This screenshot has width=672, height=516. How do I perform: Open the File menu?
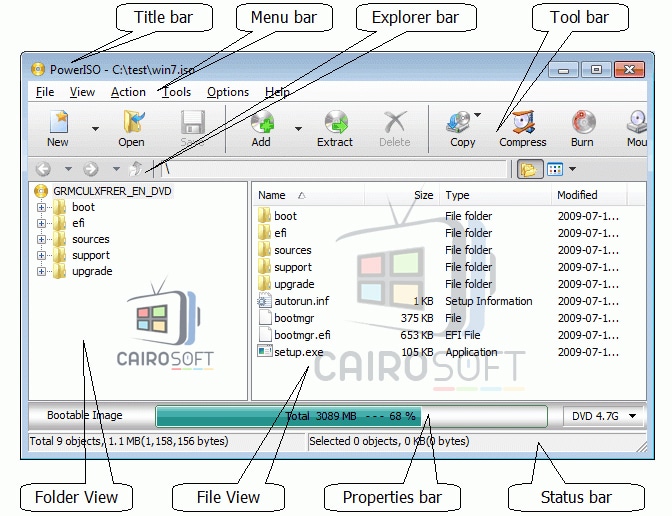click(45, 92)
